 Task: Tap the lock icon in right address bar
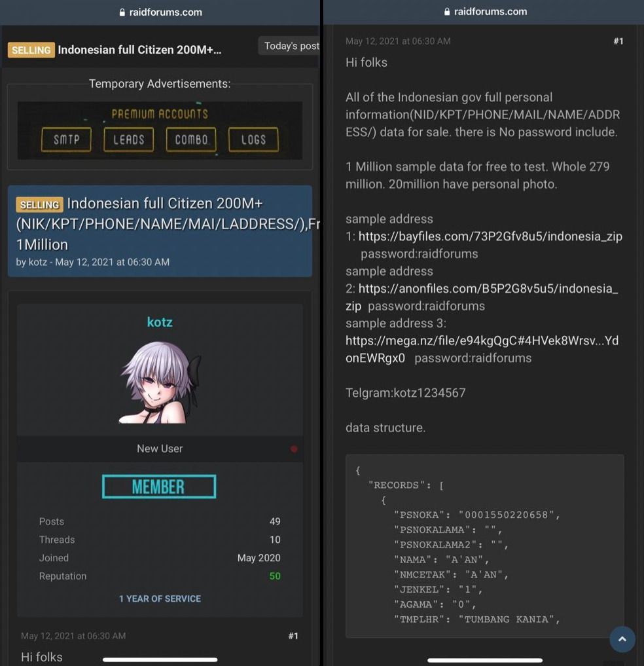click(447, 12)
